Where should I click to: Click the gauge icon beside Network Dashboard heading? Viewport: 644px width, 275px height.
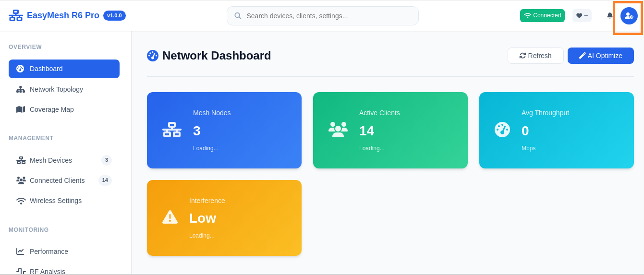point(153,56)
